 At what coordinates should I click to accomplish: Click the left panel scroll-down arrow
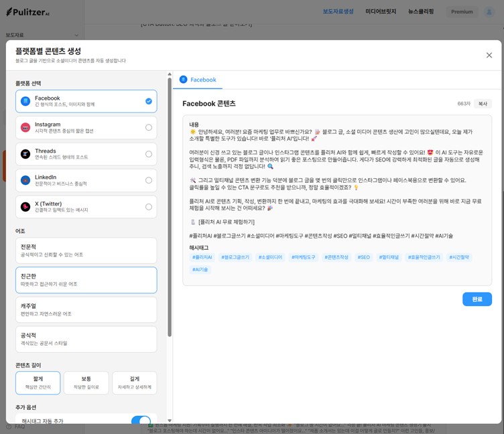[x=170, y=421]
